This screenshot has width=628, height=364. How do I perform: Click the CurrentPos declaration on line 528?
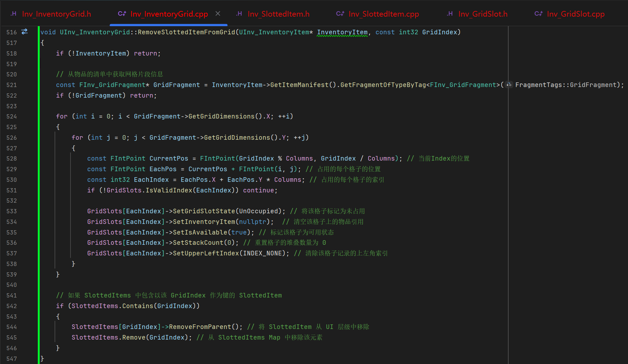[169, 158]
